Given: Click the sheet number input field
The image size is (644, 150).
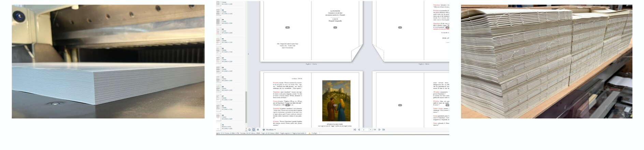Looking at the screenshot, I should tap(365, 130).
